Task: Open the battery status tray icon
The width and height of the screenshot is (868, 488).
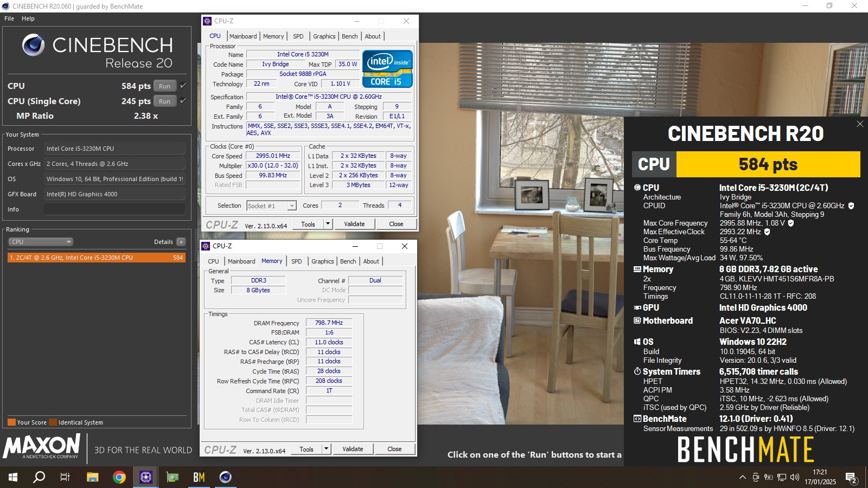Action: [768, 477]
